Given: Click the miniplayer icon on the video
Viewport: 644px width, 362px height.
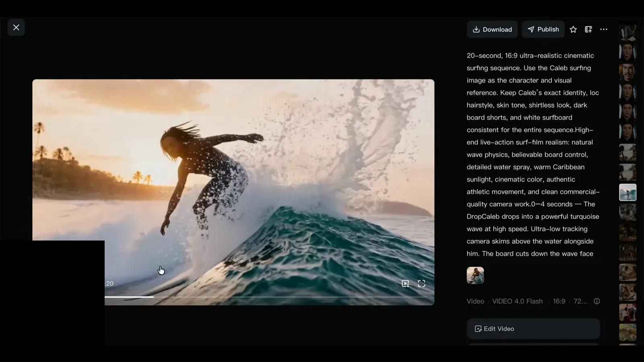Looking at the screenshot, I should pyautogui.click(x=405, y=284).
